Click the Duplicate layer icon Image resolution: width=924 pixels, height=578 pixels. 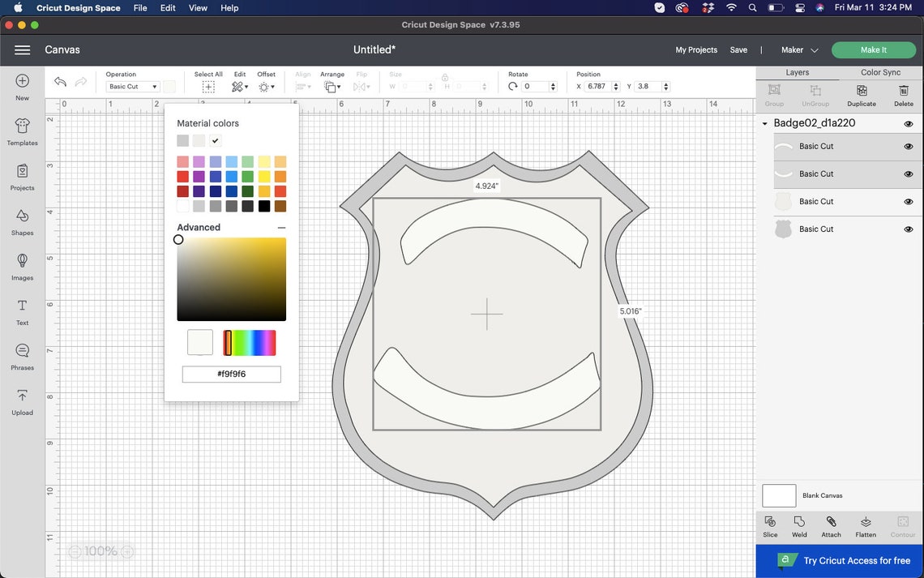point(862,90)
